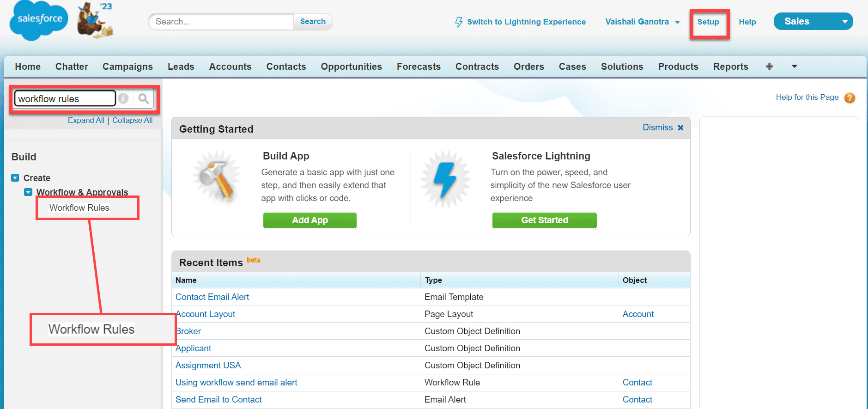The width and height of the screenshot is (868, 409).
Task: Open Help for this Page link
Action: [x=807, y=97]
